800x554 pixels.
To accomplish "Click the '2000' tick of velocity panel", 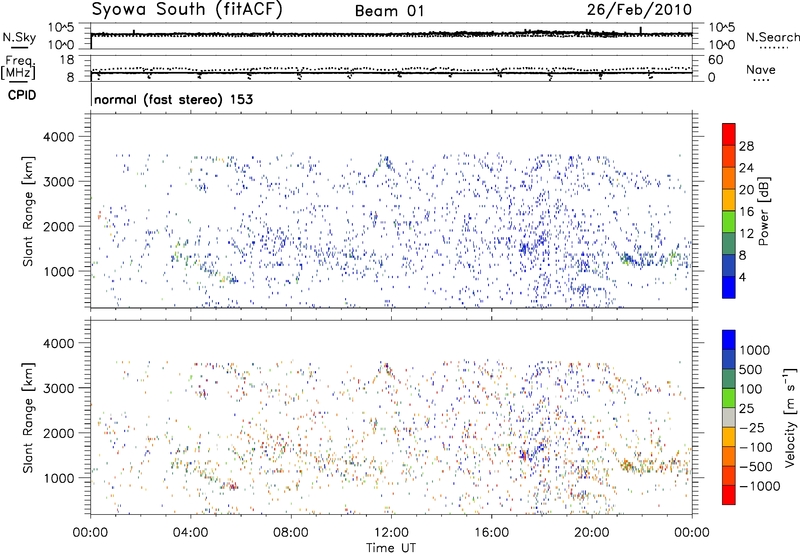I will pyautogui.click(x=59, y=433).
